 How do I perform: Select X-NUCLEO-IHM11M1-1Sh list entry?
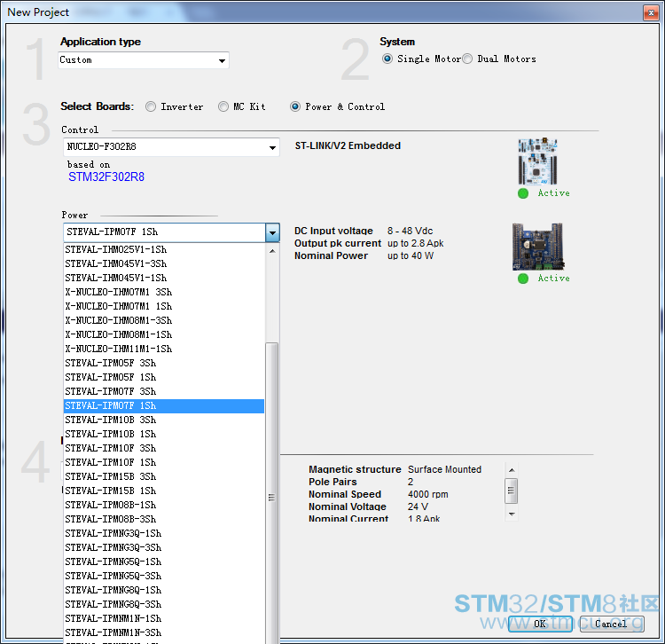click(x=164, y=349)
